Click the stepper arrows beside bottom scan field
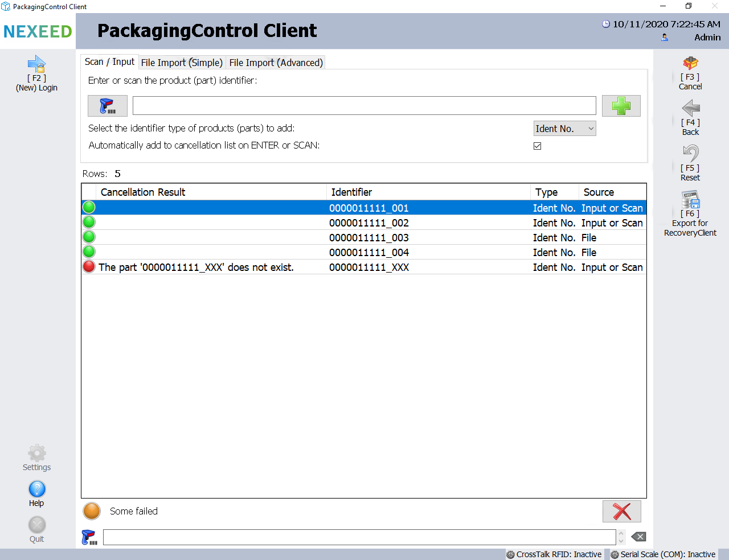Screen dimensions: 729x560 point(621,537)
